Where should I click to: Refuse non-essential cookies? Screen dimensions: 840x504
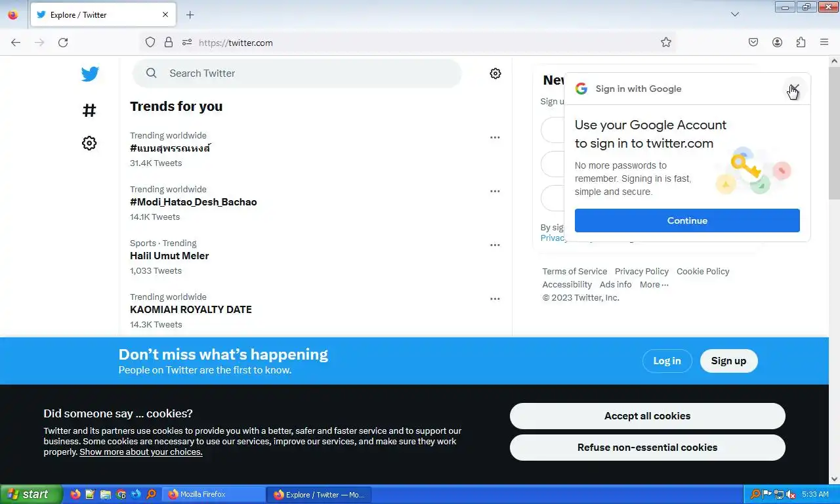(x=647, y=448)
